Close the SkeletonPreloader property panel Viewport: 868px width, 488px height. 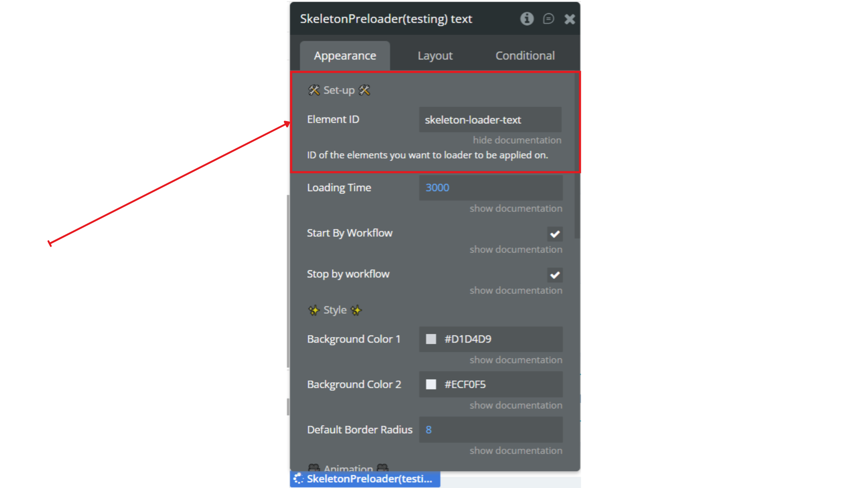570,19
